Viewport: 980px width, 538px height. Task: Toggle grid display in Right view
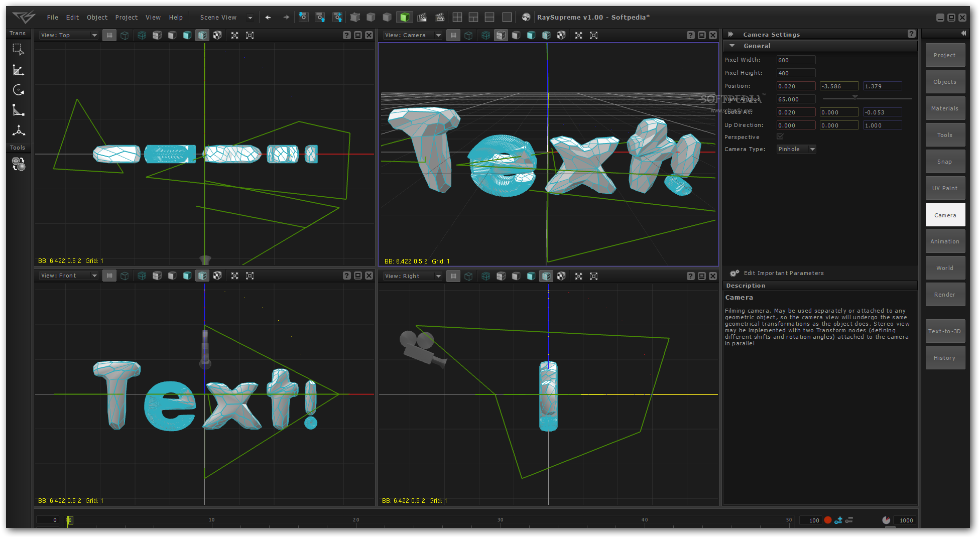pyautogui.click(x=453, y=276)
